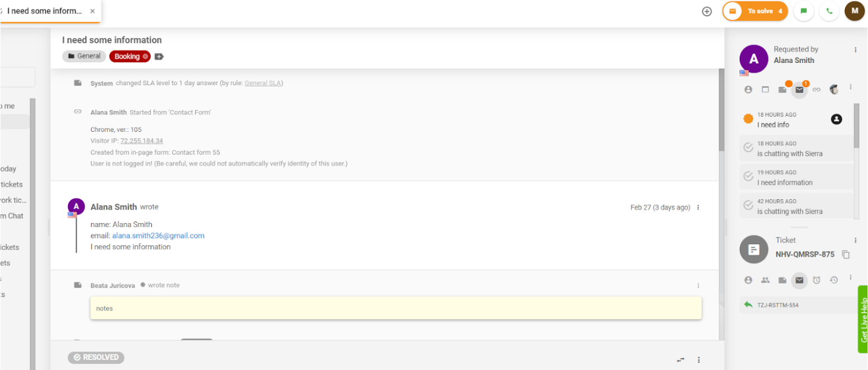The image size is (868, 370).
Task: Close the 'I need some inform...' tab
Action: [92, 11]
